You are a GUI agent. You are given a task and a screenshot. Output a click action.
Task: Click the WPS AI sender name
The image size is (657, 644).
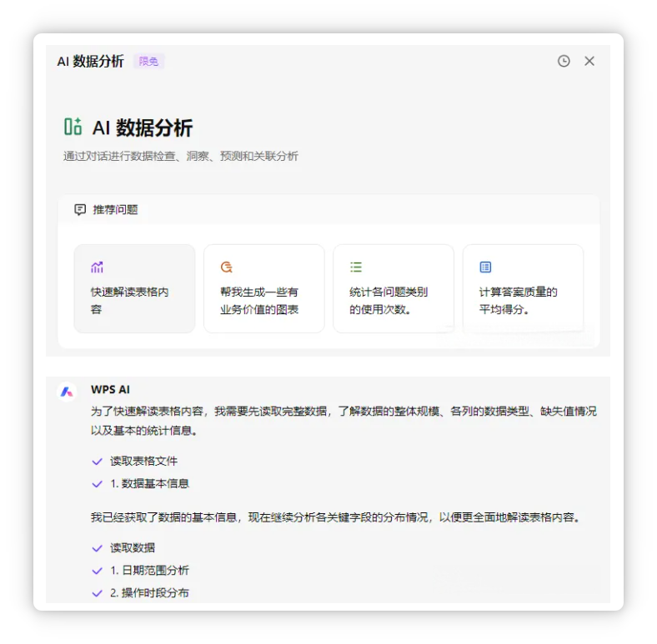pyautogui.click(x=110, y=389)
